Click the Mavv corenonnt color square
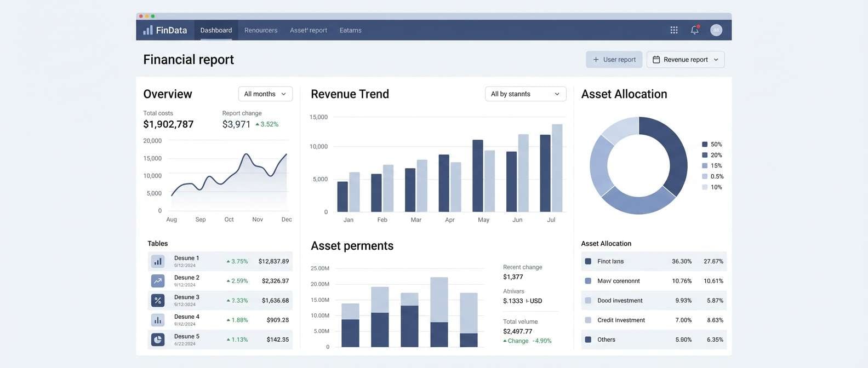This screenshot has height=368, width=868. point(588,281)
